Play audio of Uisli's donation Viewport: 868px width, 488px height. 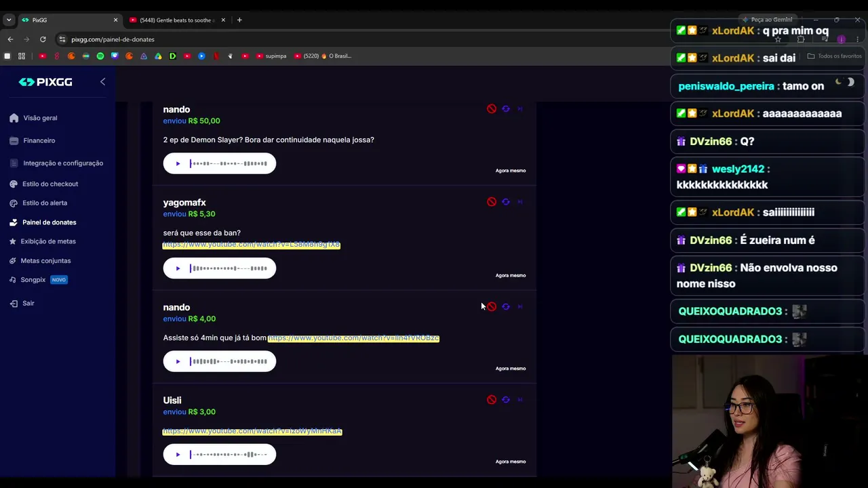pyautogui.click(x=178, y=454)
